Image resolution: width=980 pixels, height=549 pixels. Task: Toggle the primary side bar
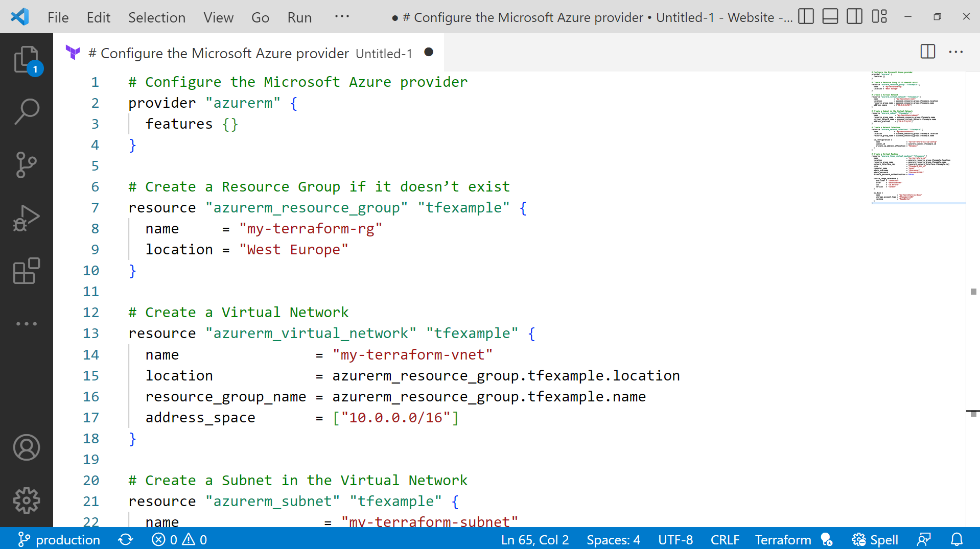805,16
